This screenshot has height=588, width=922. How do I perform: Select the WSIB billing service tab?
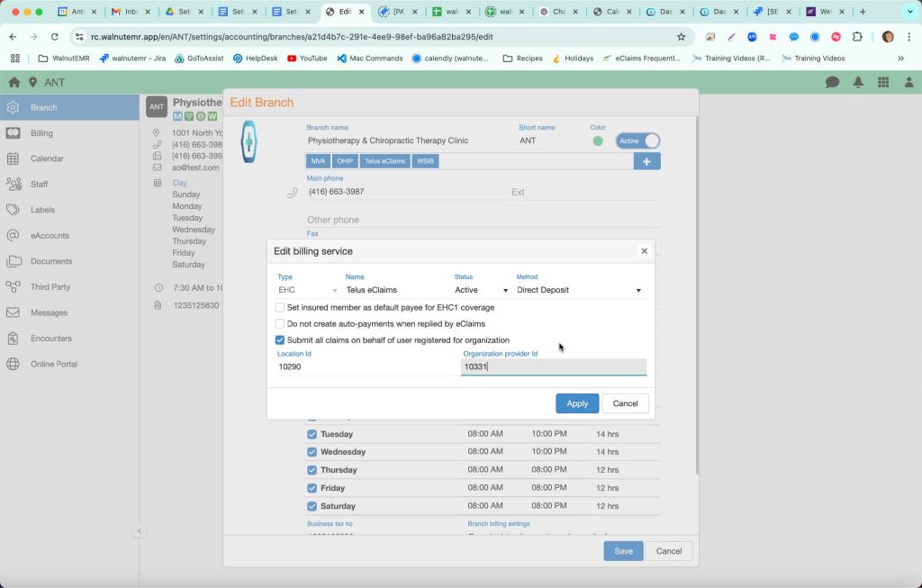425,161
